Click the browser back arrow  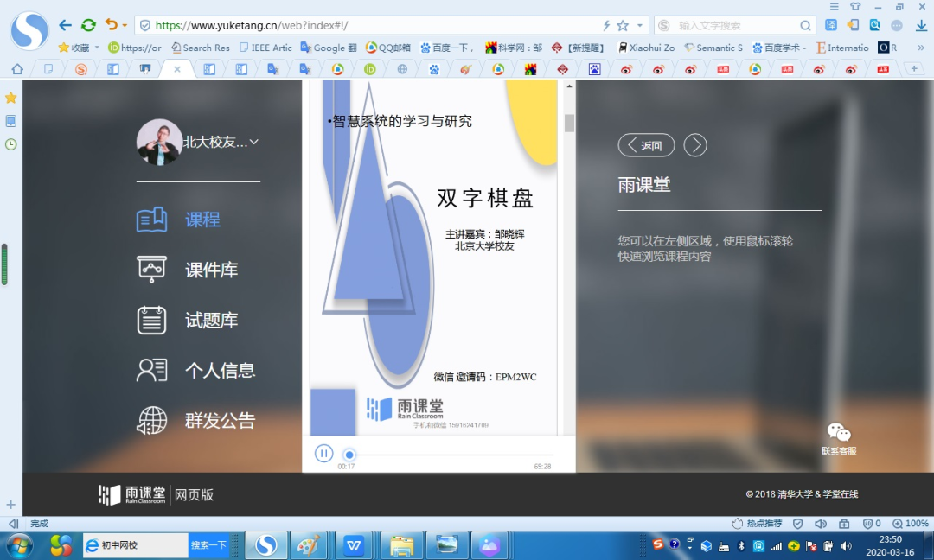(x=65, y=25)
